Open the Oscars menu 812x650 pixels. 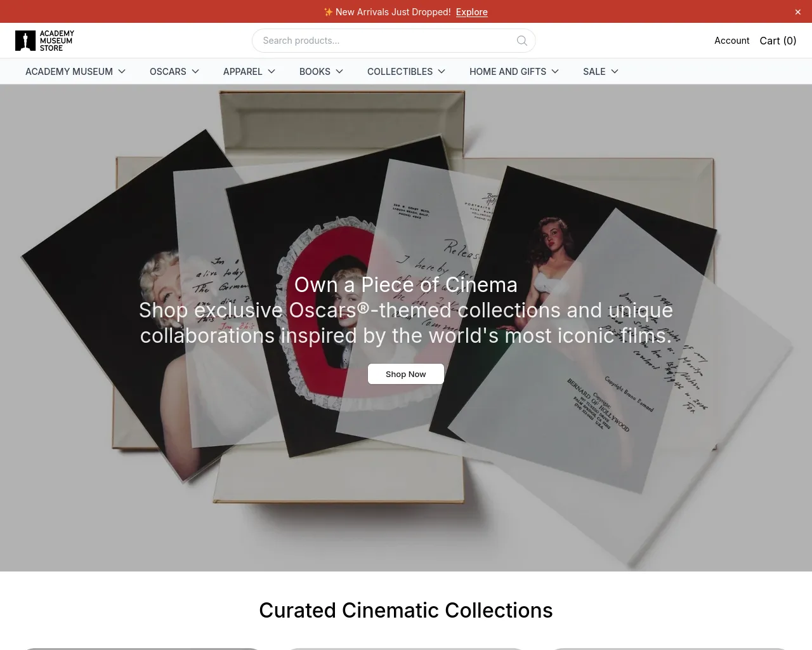click(168, 72)
